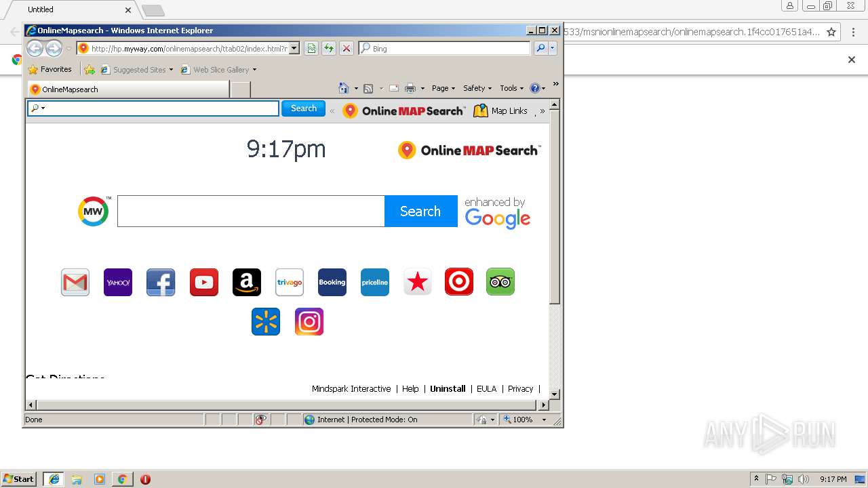Open Map Links toolbar button
868x488 pixels.
500,110
